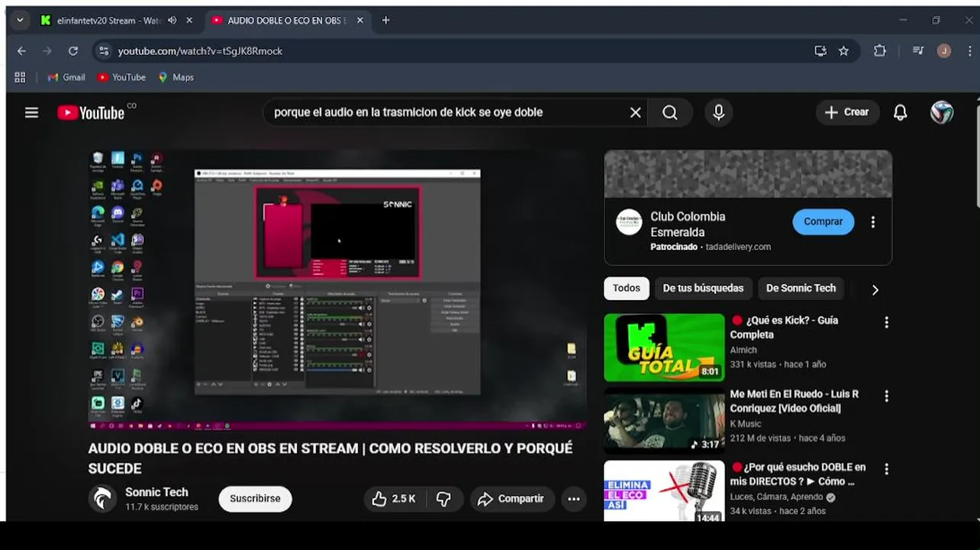Screen dimensions: 980x550
Task: Click the main video player
Action: (337, 290)
